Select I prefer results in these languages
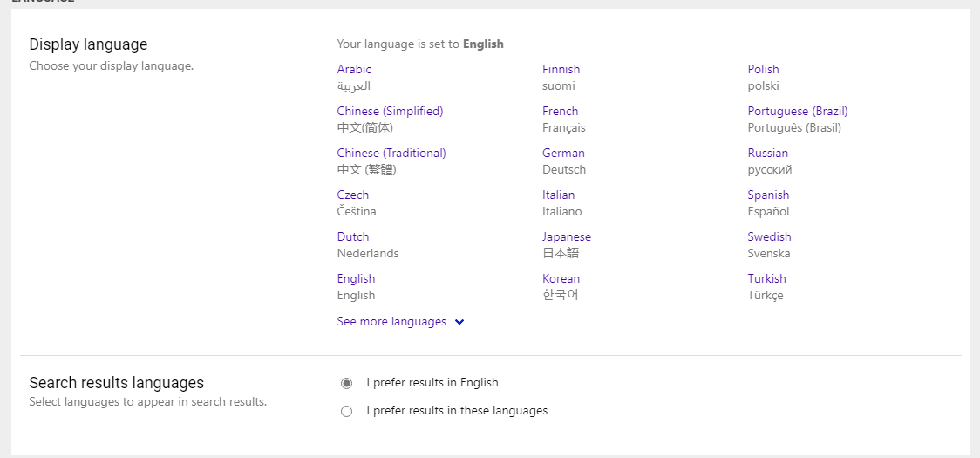 tap(347, 411)
